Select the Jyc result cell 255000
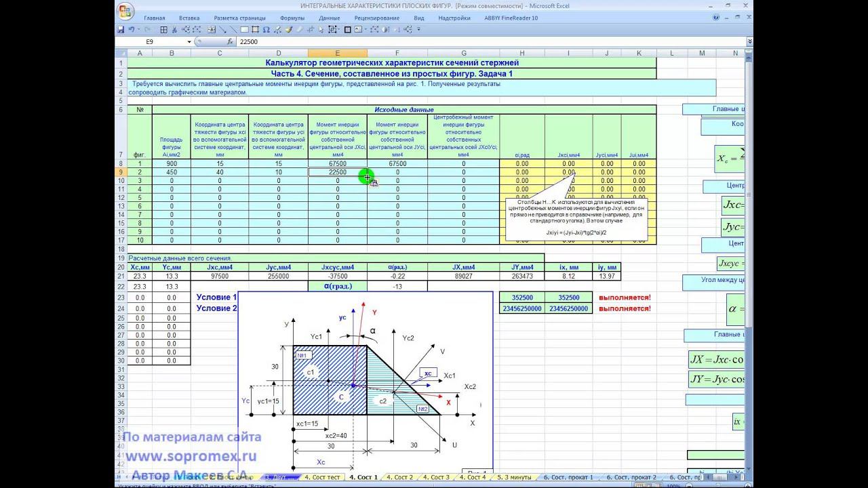The height and width of the screenshot is (488, 868). (x=278, y=277)
